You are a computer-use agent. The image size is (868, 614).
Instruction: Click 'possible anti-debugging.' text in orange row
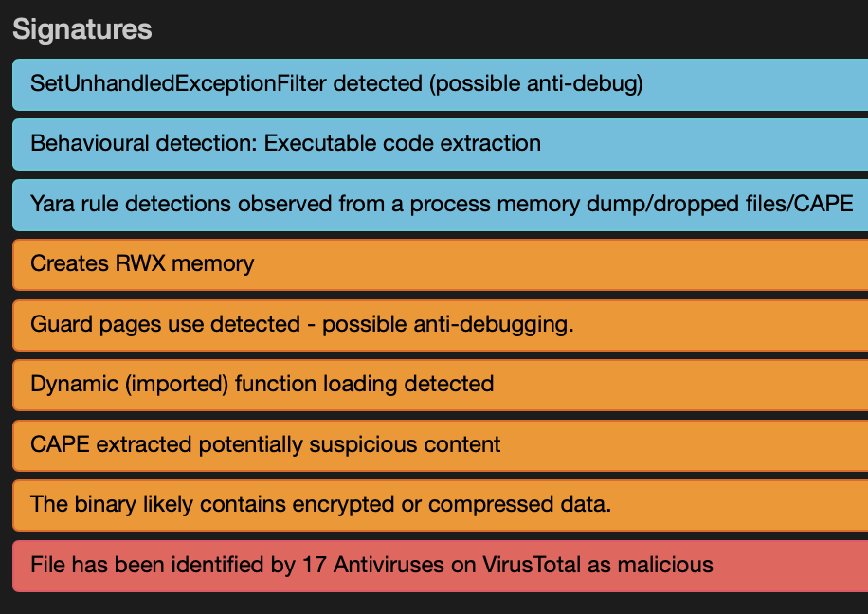[448, 324]
